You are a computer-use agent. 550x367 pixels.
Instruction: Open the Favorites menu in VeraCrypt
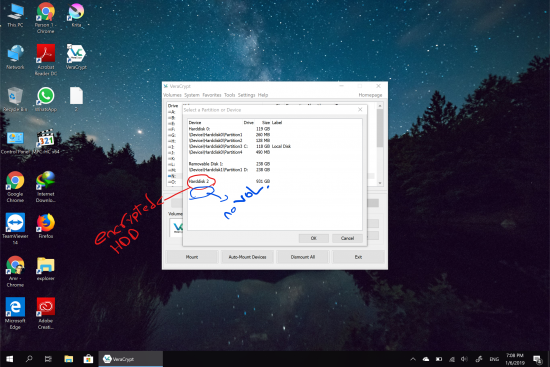click(x=212, y=95)
